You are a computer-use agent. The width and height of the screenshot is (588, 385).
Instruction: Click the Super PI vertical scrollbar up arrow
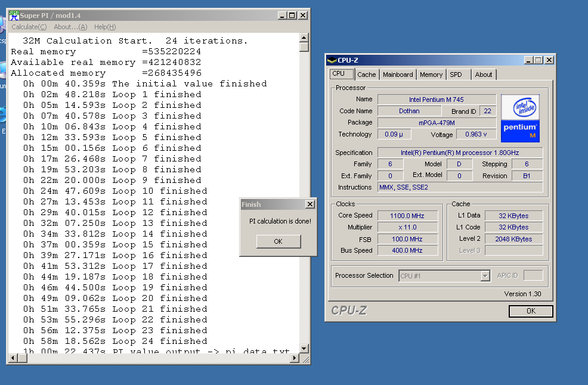[304, 38]
